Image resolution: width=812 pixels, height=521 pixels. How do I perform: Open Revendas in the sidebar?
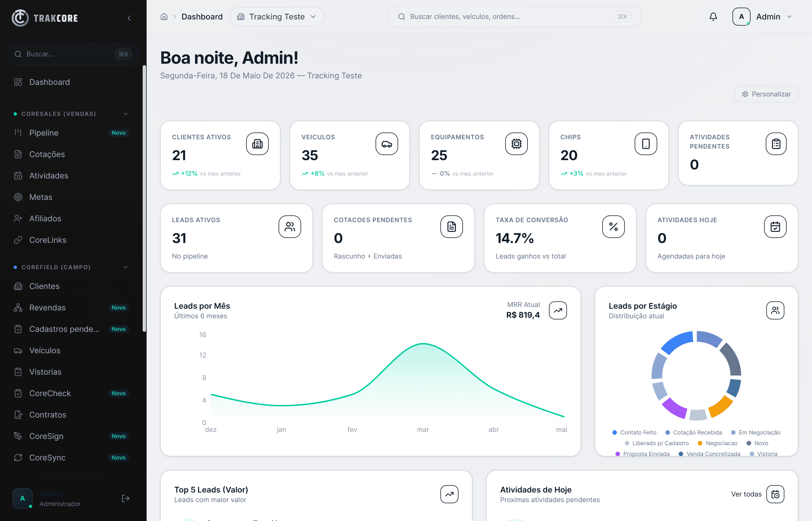[71, 308]
